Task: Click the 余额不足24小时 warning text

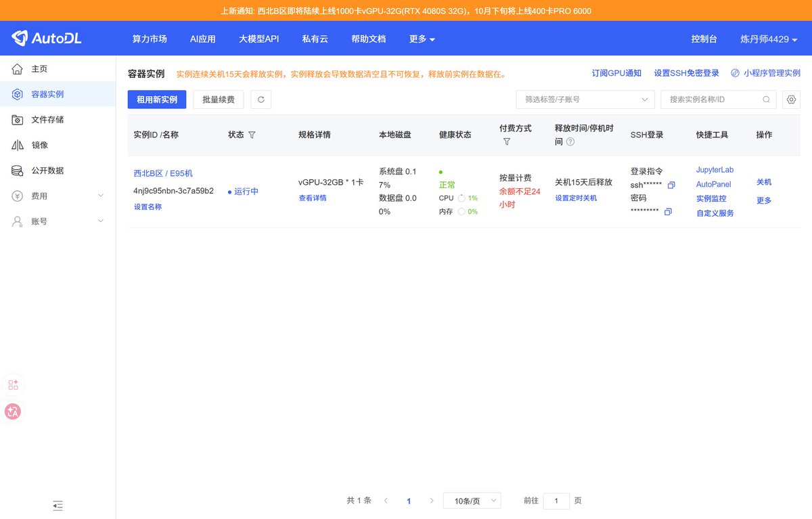Action: coord(520,198)
